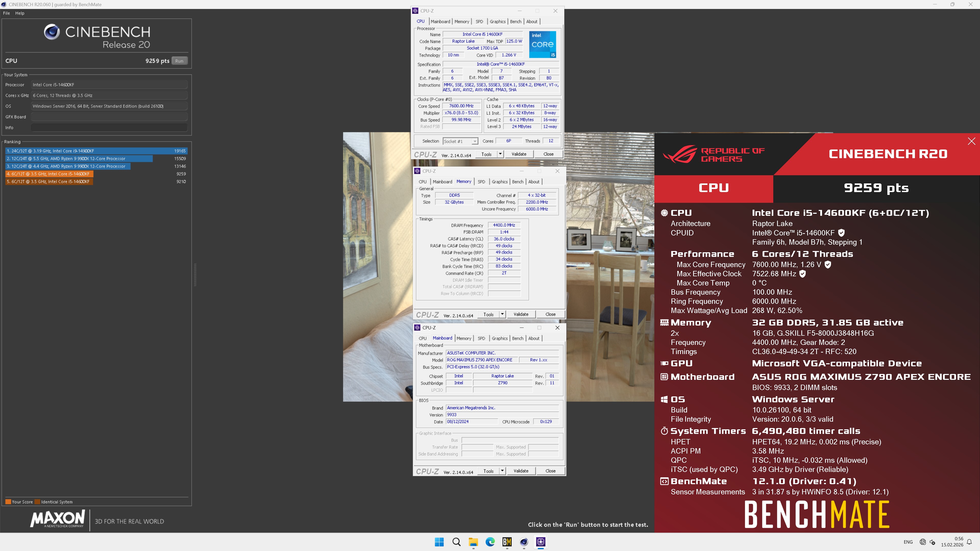Screen dimensions: 980x551
Task: Click Tools button in top CPU-Z window
Action: point(486,154)
